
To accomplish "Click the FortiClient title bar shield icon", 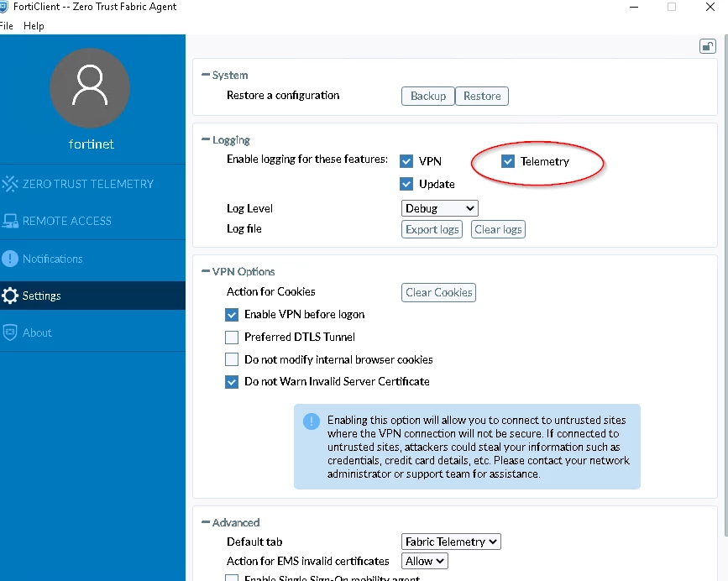I will tap(3, 7).
